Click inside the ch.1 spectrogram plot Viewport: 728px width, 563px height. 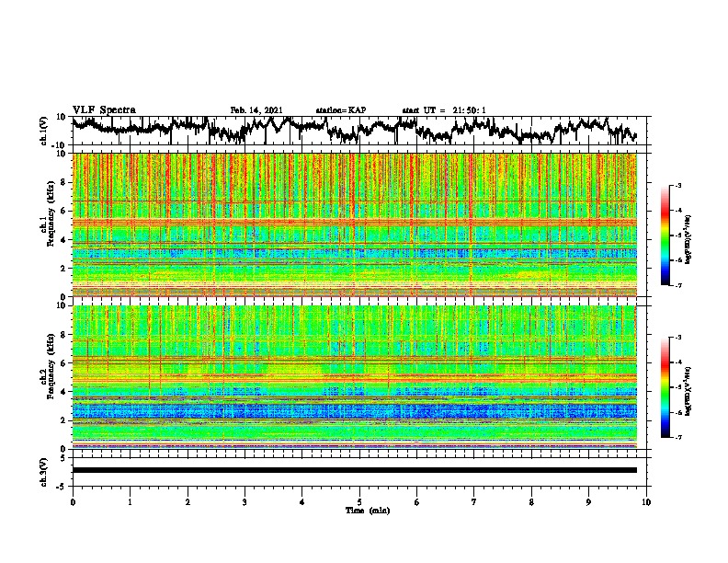pos(355,224)
